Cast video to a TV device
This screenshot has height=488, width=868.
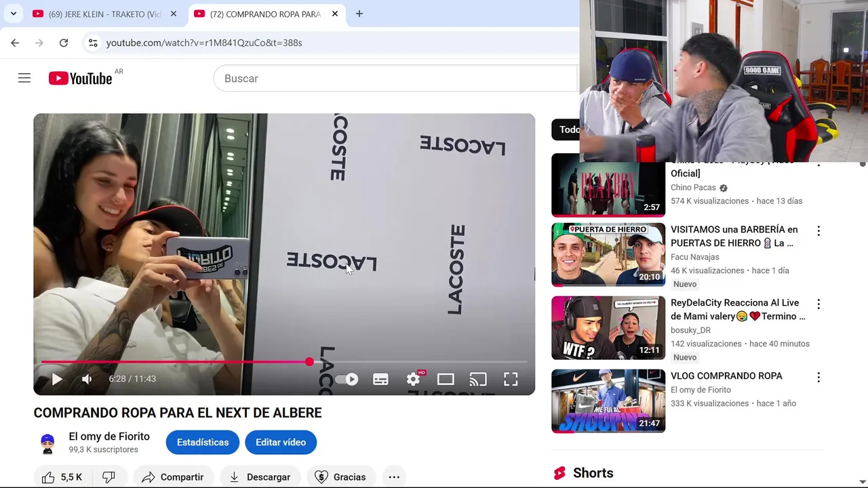478,380
